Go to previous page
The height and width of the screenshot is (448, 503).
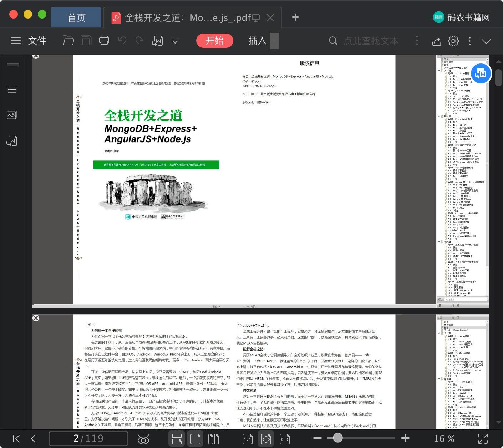click(x=33, y=438)
